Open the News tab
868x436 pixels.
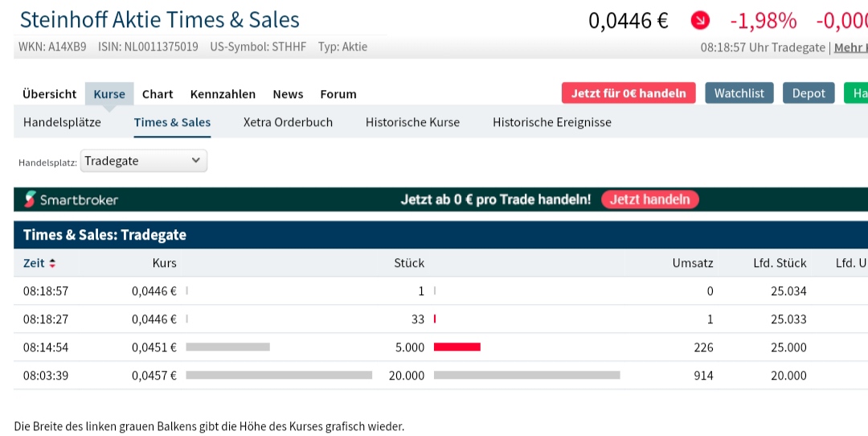click(288, 94)
